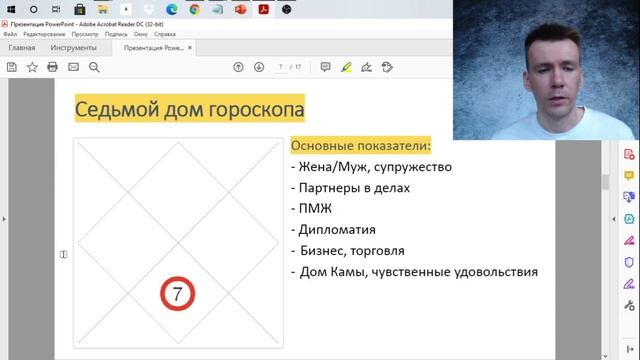Open the Подпись menu
The width and height of the screenshot is (640, 360).
[x=116, y=34]
